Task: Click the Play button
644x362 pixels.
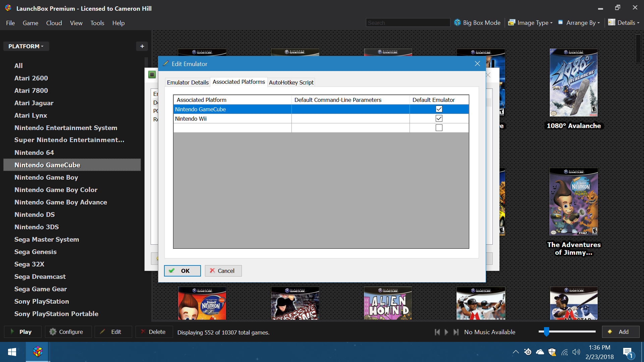Action: point(23,332)
